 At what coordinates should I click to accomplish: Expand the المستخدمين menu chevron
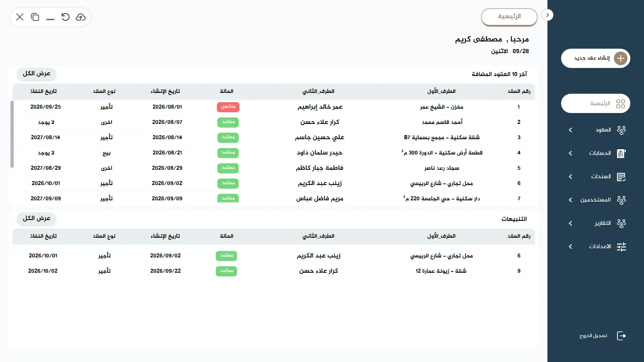pos(570,200)
